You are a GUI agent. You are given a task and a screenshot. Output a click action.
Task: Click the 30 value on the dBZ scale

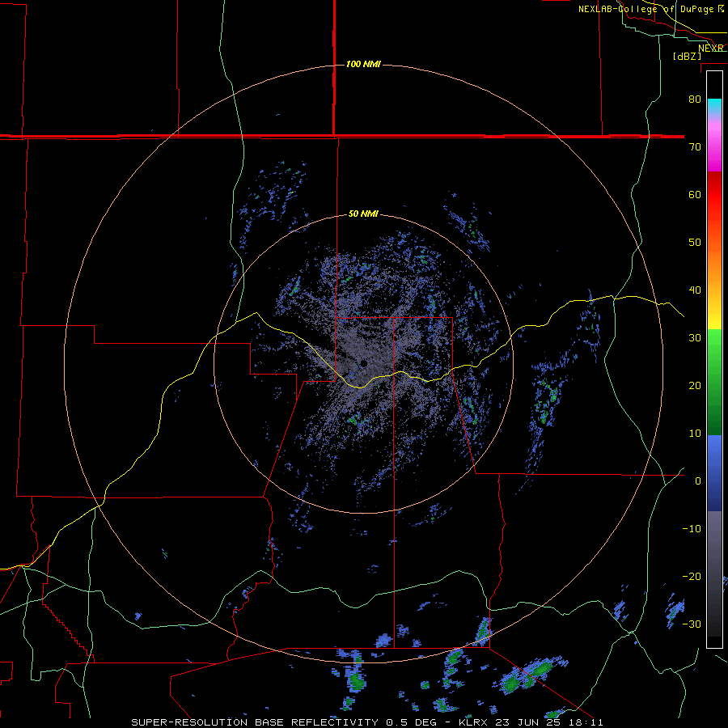695,338
